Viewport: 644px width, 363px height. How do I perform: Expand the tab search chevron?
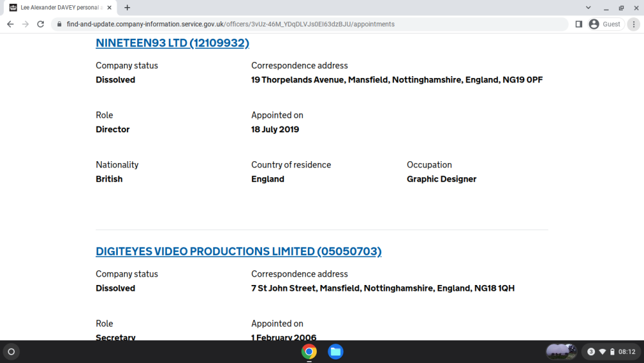588,7
